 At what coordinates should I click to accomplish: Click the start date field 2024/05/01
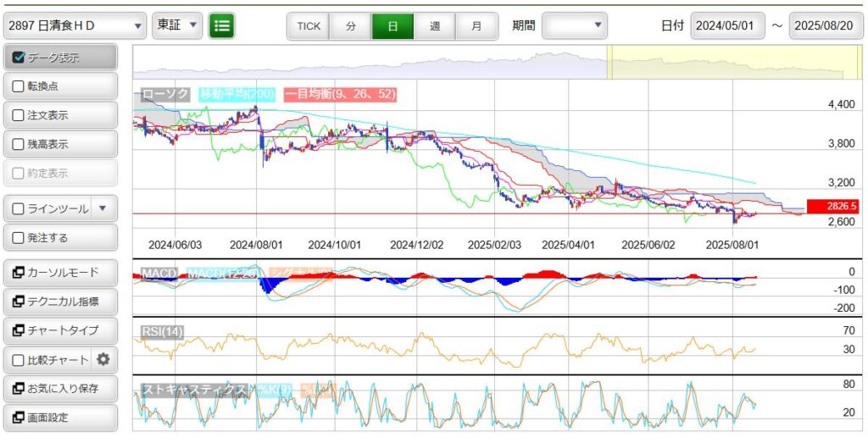(727, 25)
